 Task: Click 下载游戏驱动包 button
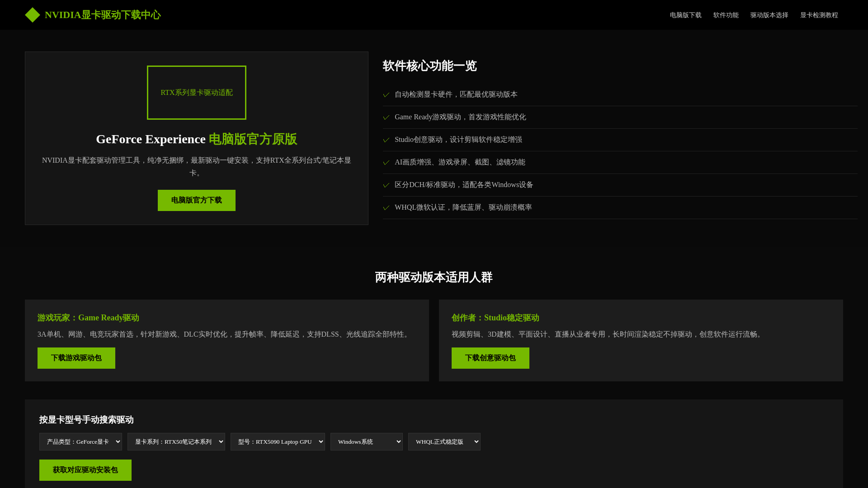(76, 358)
